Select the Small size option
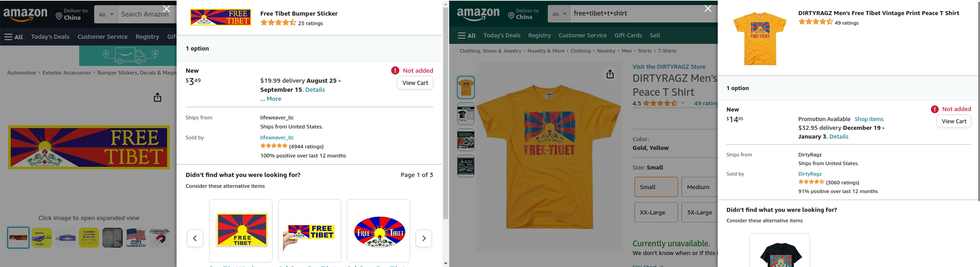Image resolution: width=980 pixels, height=267 pixels. pyautogui.click(x=655, y=187)
